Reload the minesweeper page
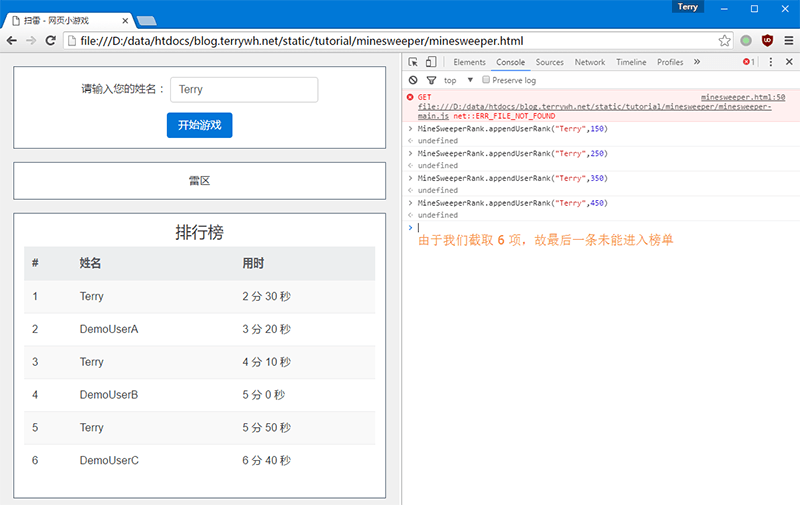 (x=51, y=41)
